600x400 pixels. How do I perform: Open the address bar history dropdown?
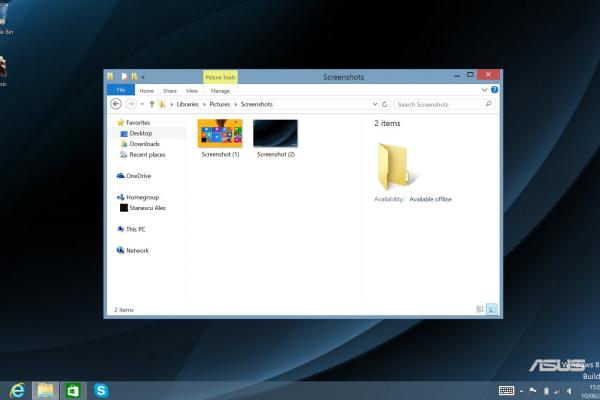(x=375, y=104)
